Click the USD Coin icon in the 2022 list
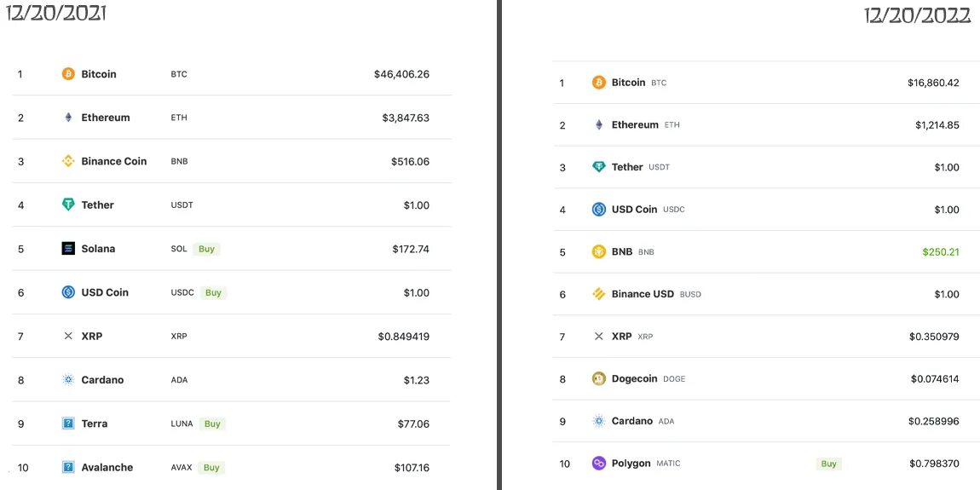The height and width of the screenshot is (490, 980). tap(599, 210)
